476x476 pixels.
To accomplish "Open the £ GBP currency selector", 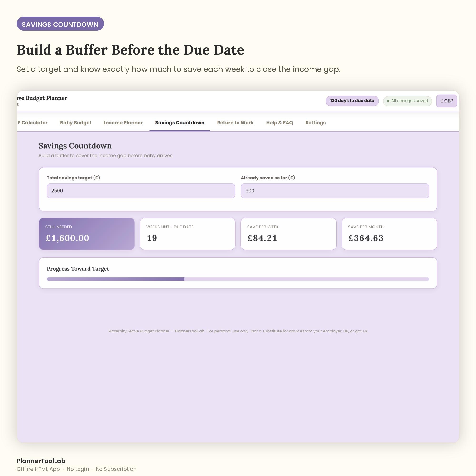I will coord(446,101).
